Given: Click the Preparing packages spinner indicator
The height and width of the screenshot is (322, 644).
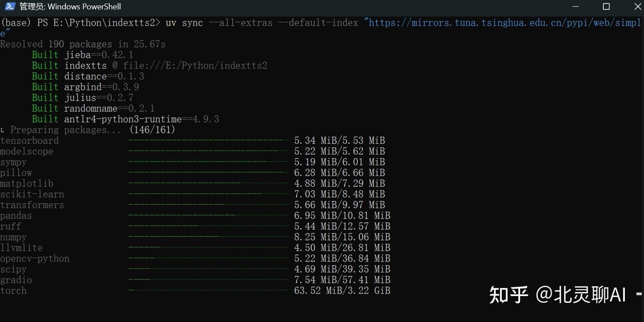Looking at the screenshot, I should [x=2, y=129].
